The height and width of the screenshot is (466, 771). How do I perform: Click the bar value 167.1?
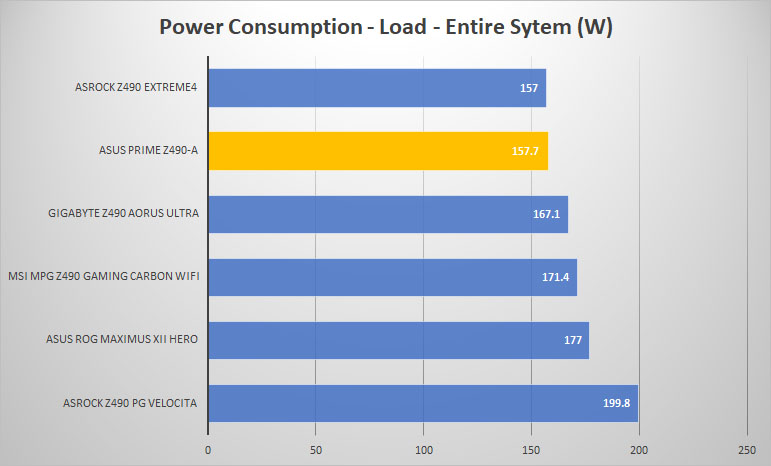(x=546, y=214)
